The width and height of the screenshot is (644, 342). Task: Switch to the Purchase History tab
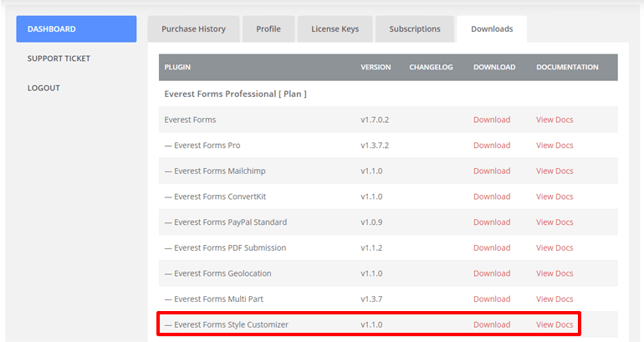[193, 29]
